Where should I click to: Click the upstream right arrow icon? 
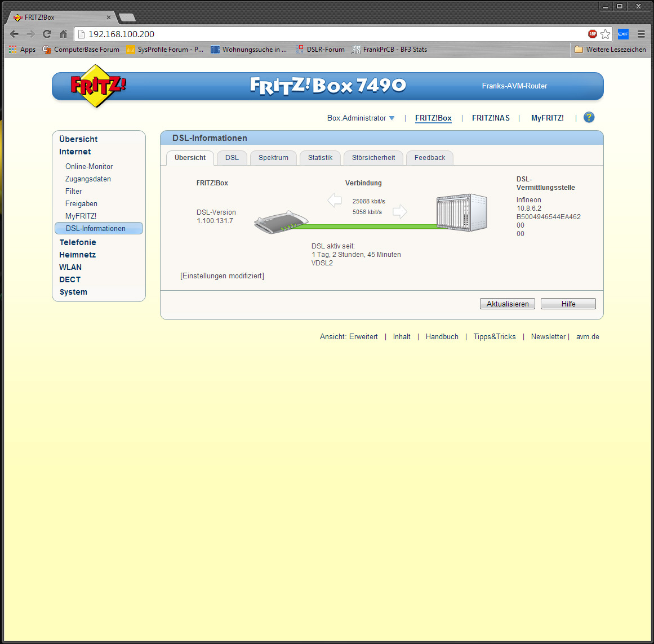[399, 211]
